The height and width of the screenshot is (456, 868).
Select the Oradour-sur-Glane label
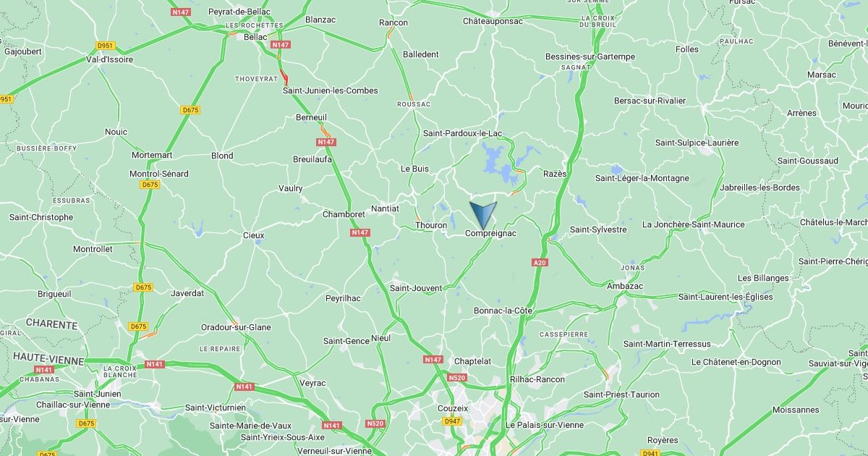[x=236, y=327]
